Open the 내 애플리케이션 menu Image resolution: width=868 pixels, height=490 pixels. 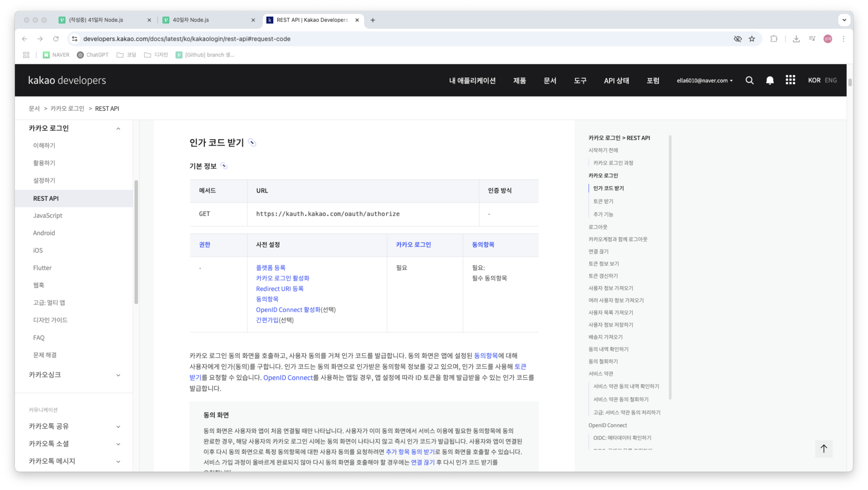point(472,81)
